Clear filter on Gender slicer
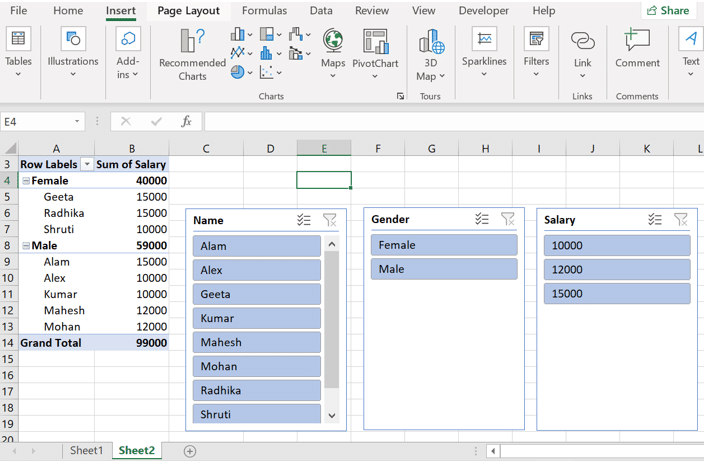Viewport: 704px width, 461px height. [508, 219]
